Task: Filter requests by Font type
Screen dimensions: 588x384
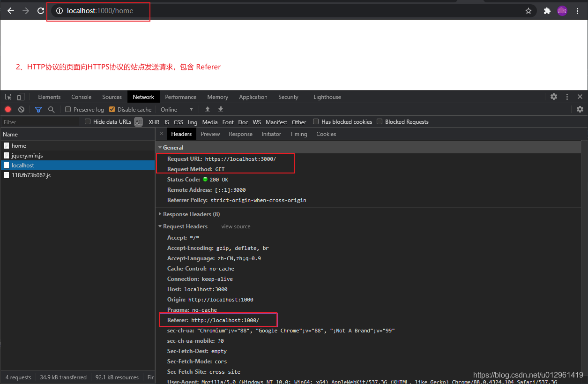Action: (x=228, y=122)
